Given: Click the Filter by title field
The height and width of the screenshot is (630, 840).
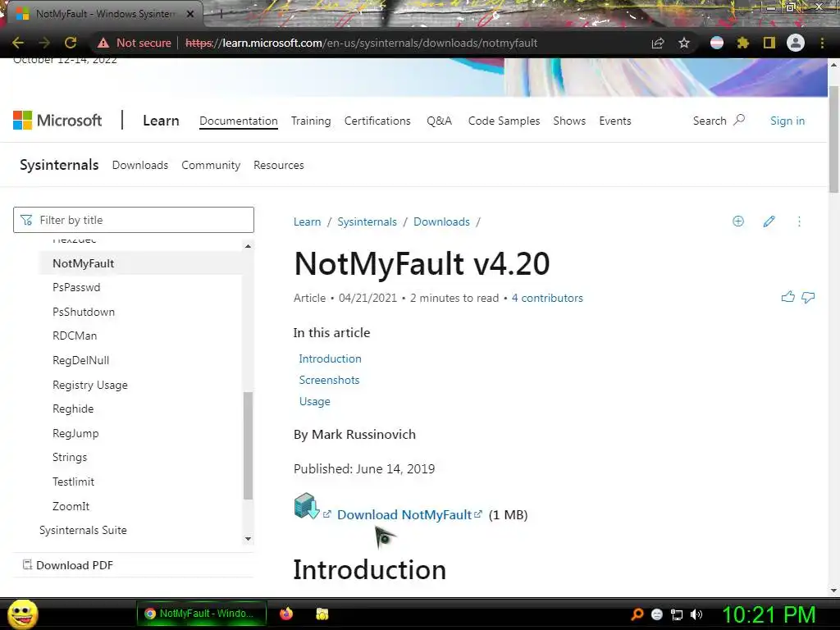Looking at the screenshot, I should coord(134,220).
